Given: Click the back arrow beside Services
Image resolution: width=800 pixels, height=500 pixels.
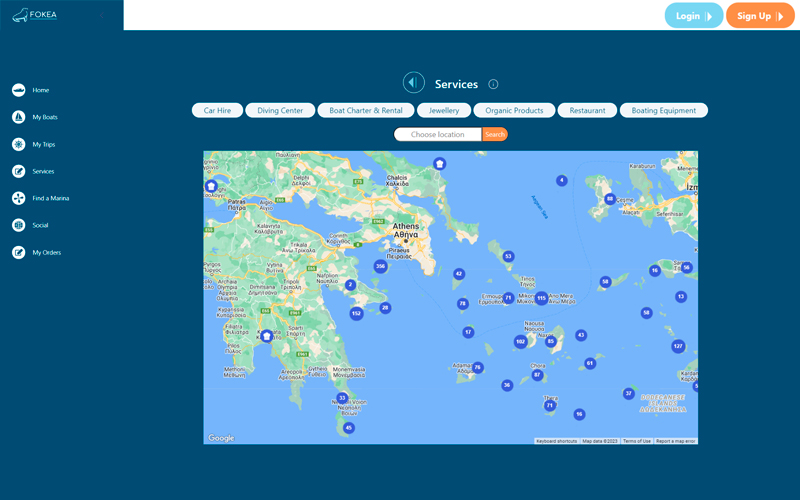Looking at the screenshot, I should (413, 83).
